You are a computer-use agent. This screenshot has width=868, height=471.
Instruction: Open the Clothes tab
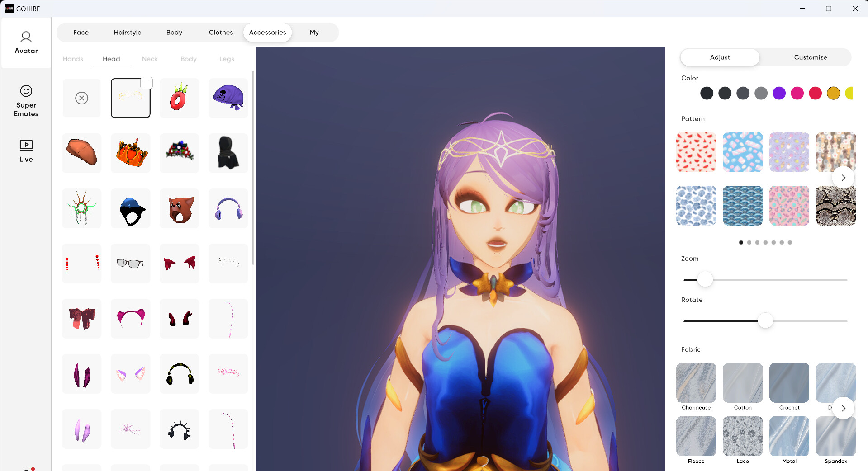(x=221, y=33)
